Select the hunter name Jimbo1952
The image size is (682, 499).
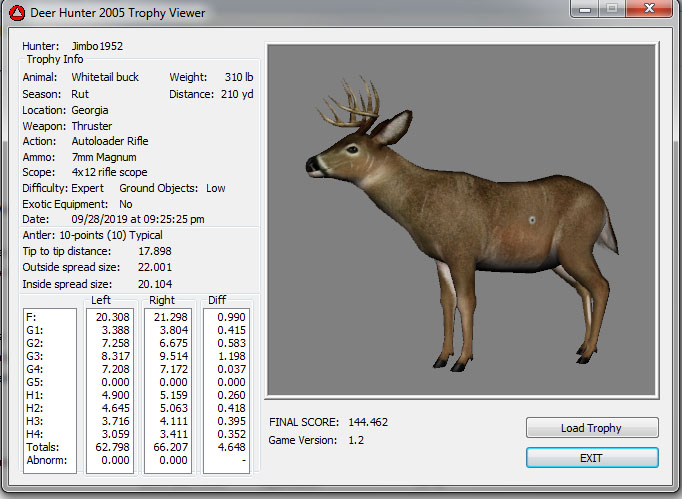tap(97, 46)
